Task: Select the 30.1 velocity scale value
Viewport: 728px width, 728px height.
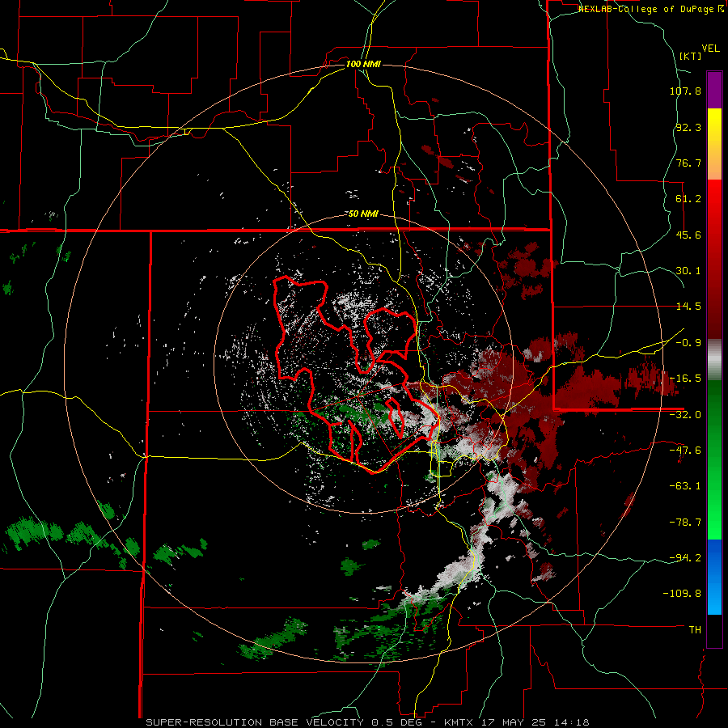Action: point(688,271)
